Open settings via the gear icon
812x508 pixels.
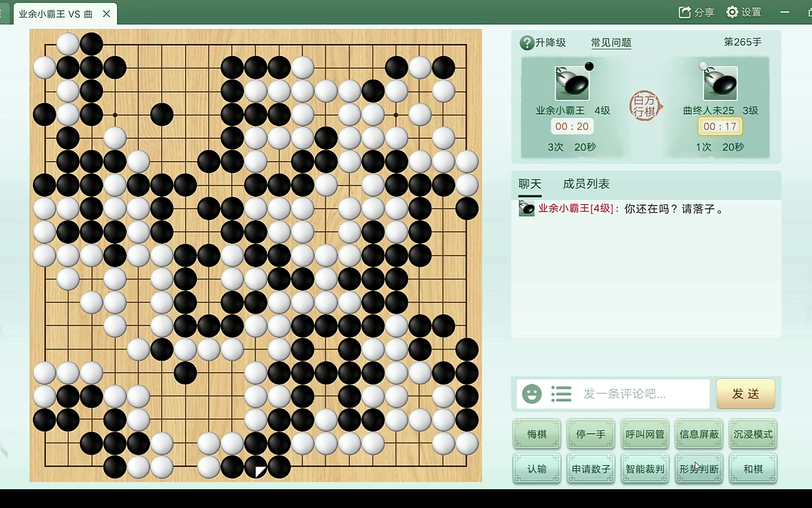tap(732, 12)
